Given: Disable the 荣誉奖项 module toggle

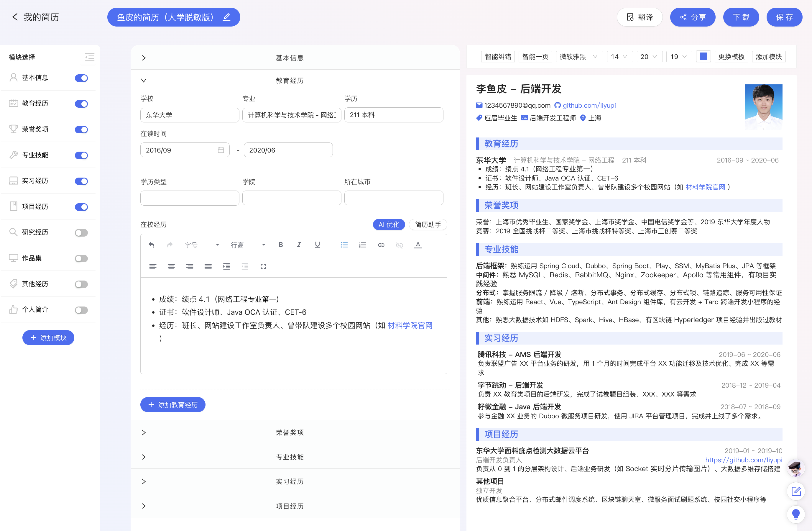Looking at the screenshot, I should (x=81, y=130).
